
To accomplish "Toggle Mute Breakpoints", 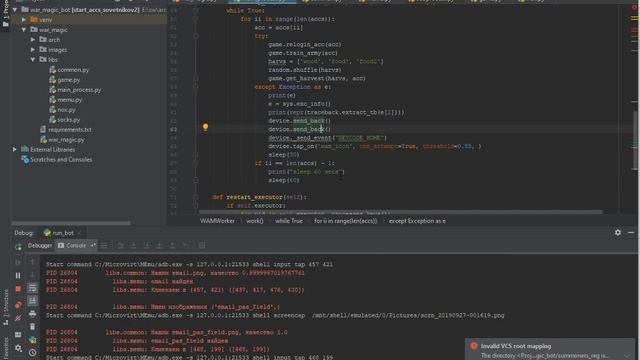I will 18,318.
